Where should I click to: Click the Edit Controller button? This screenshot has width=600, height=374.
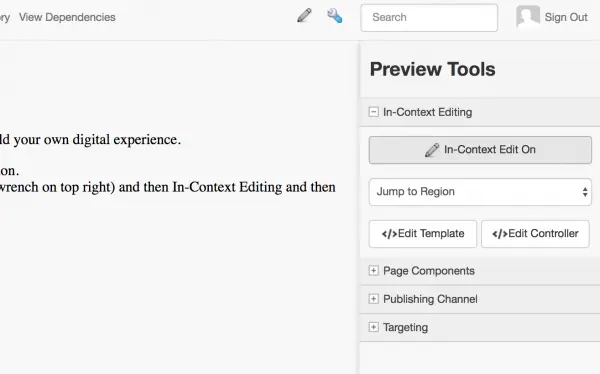click(x=535, y=234)
